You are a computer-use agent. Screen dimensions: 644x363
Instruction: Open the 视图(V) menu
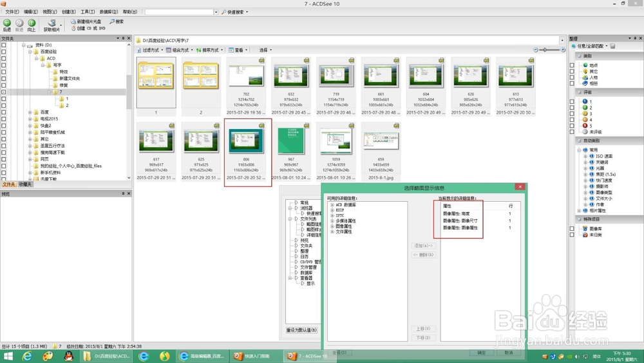(x=50, y=12)
